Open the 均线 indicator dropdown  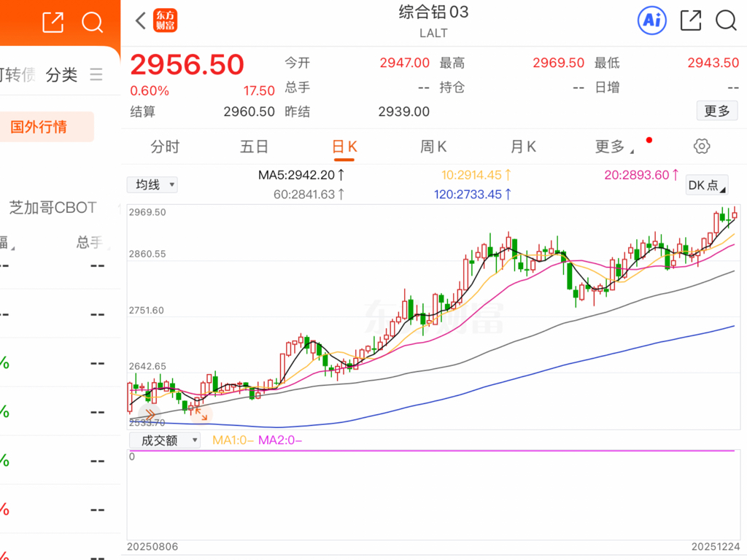point(152,184)
